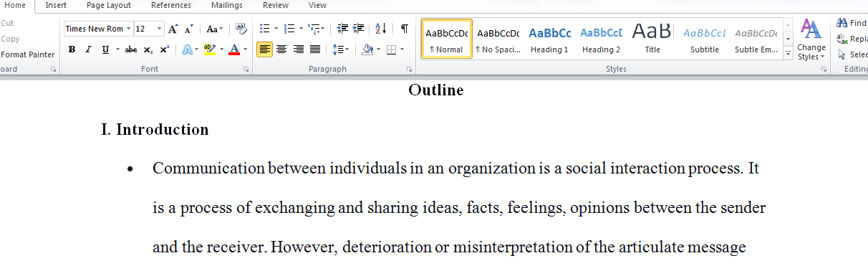Click the Shading paint bucket icon
868x271 pixels.
click(x=367, y=49)
